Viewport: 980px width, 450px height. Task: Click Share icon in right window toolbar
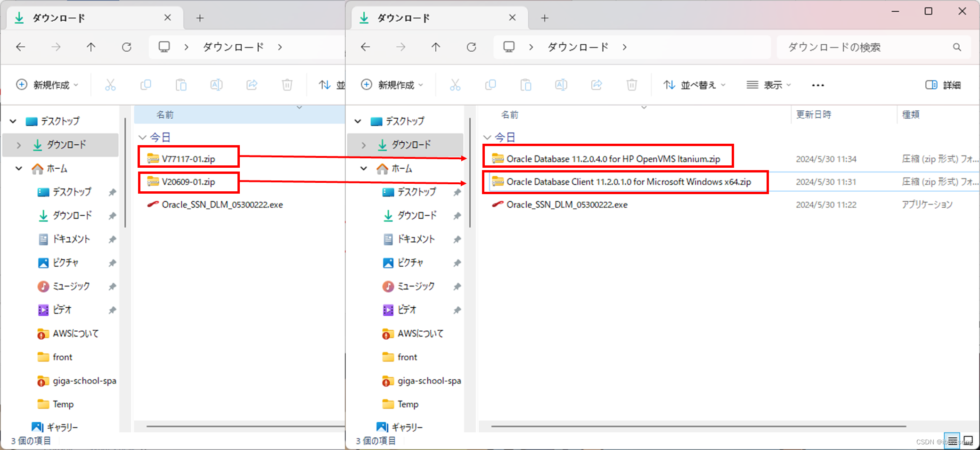(596, 85)
